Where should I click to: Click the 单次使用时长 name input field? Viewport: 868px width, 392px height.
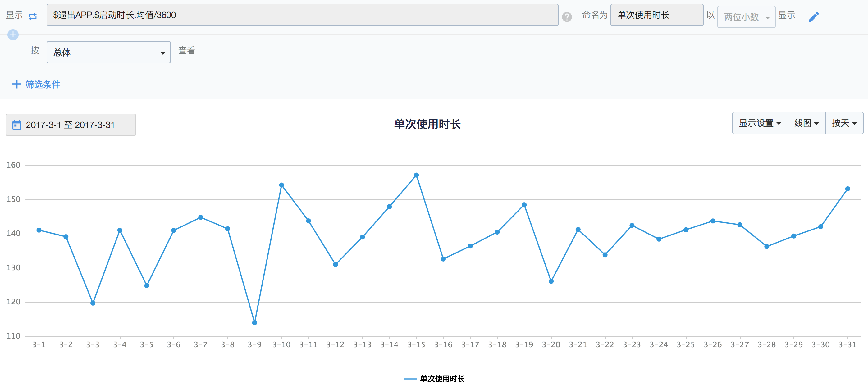pyautogui.click(x=656, y=15)
